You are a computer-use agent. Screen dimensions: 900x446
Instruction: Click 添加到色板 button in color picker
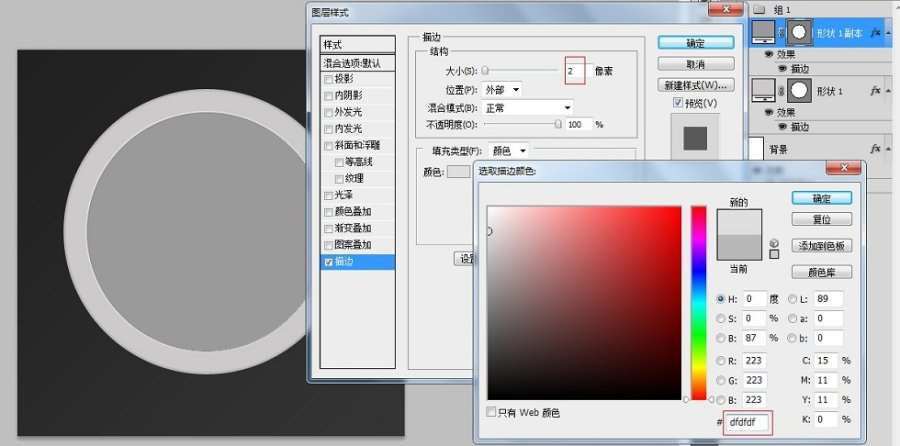(x=821, y=246)
